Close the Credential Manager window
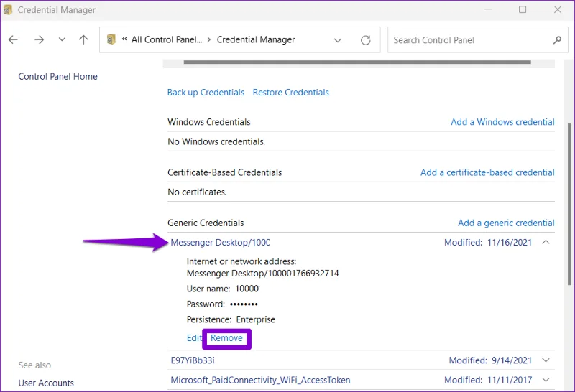This screenshot has height=392, width=575. click(558, 9)
